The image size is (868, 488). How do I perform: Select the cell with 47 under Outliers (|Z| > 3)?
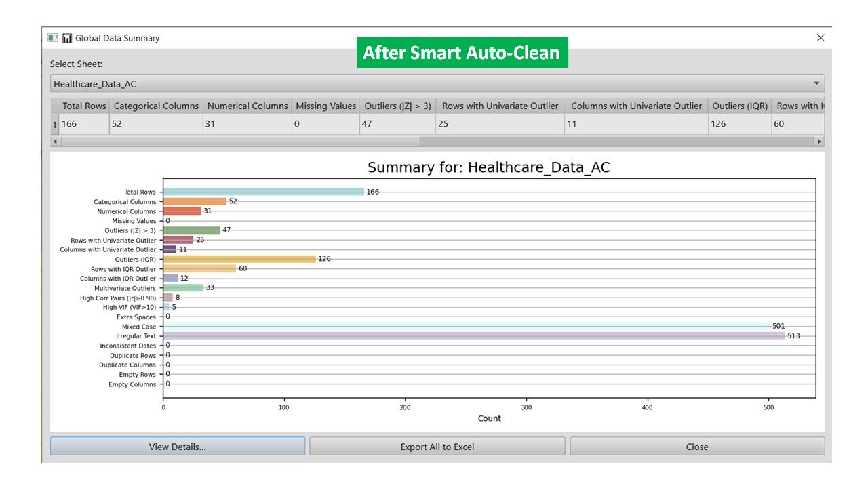(397, 124)
